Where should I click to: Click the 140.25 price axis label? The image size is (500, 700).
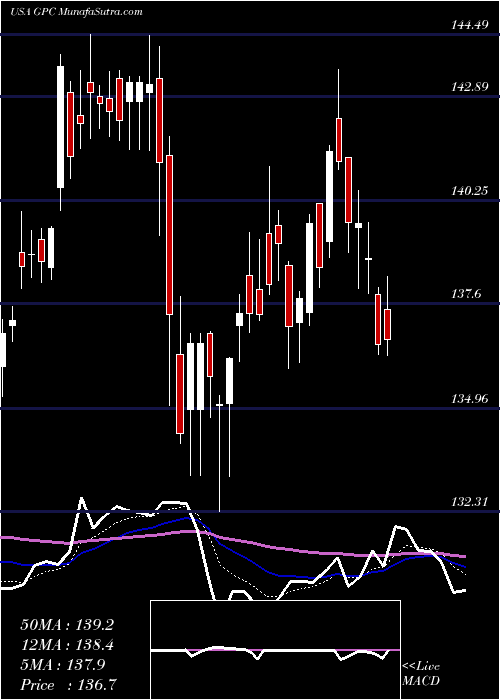click(470, 191)
